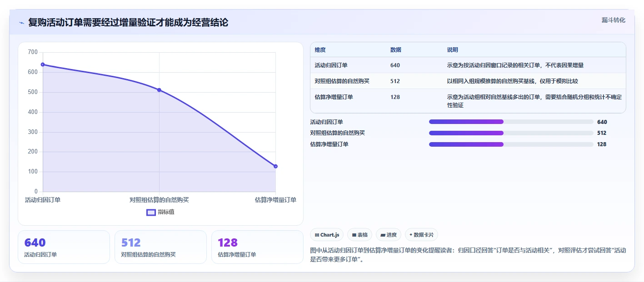This screenshot has width=644, height=282.
Task: Click the y-axis value 700
Action: [x=33, y=52]
